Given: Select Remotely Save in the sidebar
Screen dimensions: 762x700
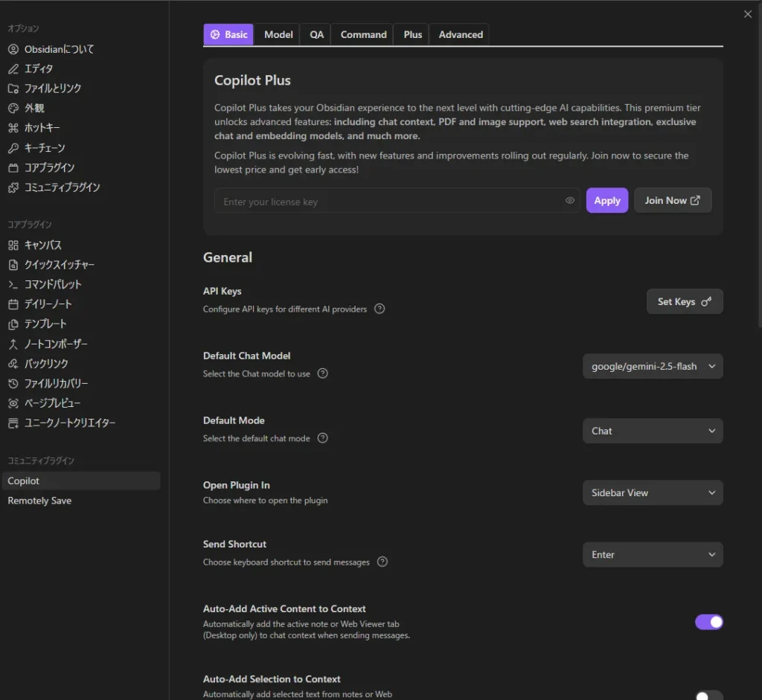Looking at the screenshot, I should 40,501.
